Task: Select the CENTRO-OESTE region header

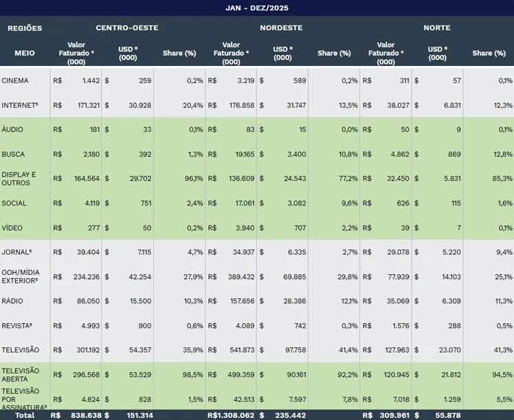Action: (127, 28)
